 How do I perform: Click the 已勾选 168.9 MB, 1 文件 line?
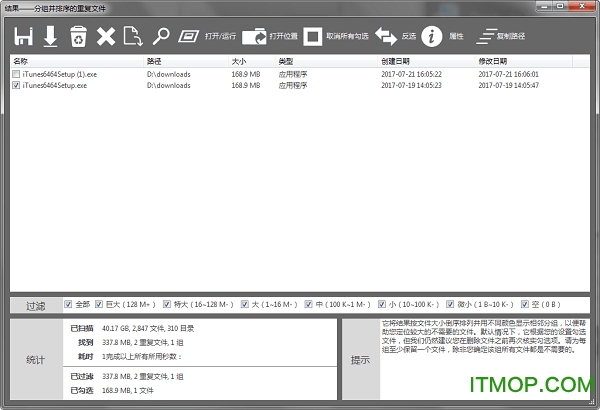click(x=112, y=390)
